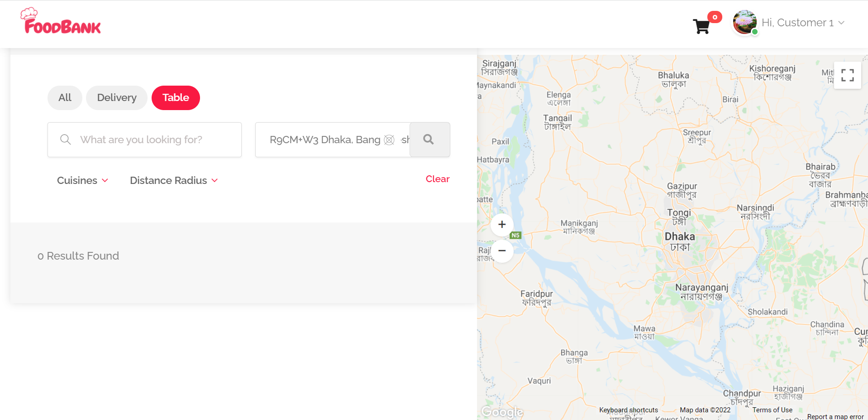Click the FoodBank logo
The width and height of the screenshot is (868, 420).
[x=61, y=21]
